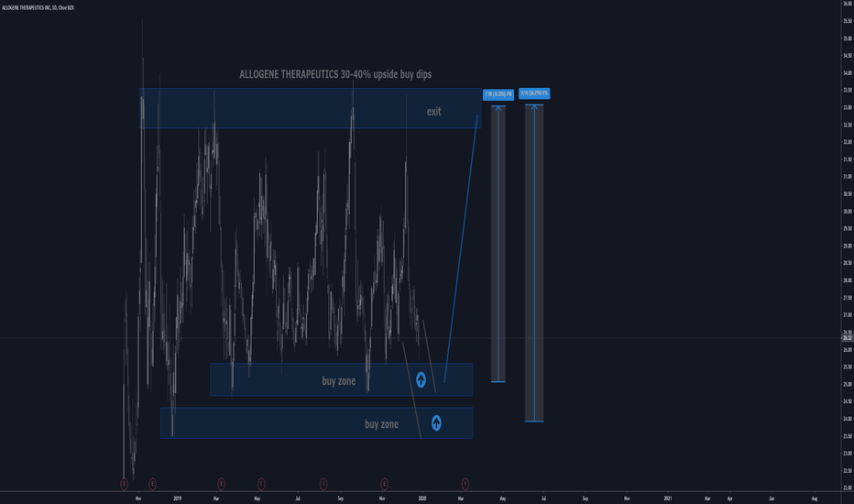Click the 'Sep' label between Jul and Nov 2020
Viewport: 854px width, 504px height.
(x=586, y=498)
